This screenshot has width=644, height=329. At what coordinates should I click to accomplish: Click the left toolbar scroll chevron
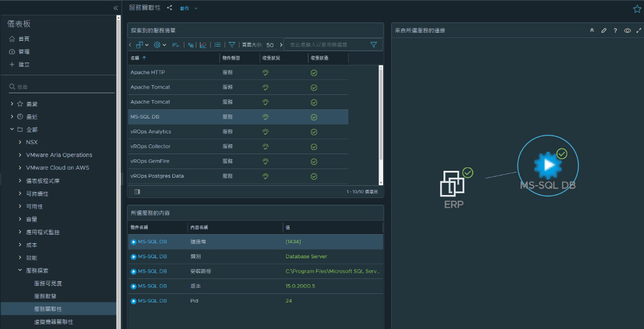coord(130,45)
